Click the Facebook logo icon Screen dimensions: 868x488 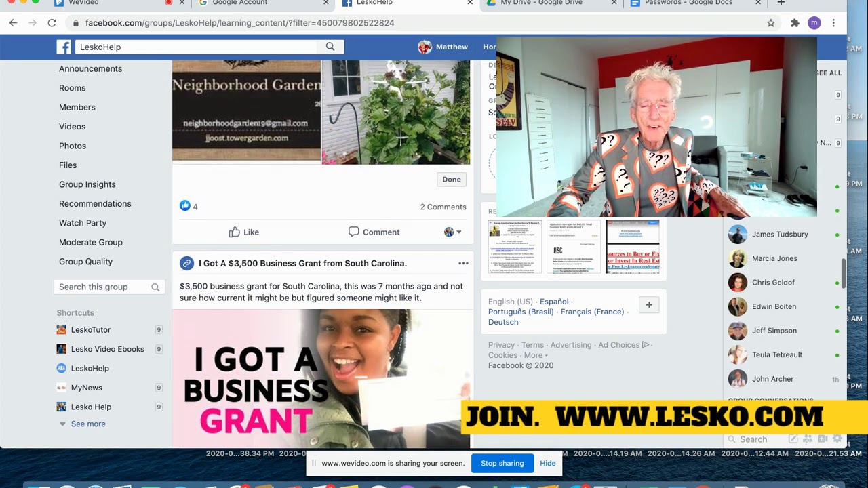coord(64,47)
